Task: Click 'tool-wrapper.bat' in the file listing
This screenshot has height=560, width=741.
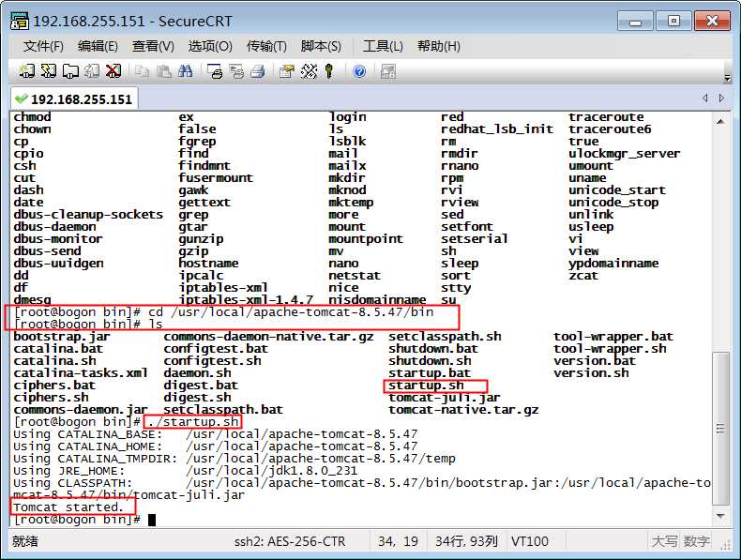Action: click(613, 337)
